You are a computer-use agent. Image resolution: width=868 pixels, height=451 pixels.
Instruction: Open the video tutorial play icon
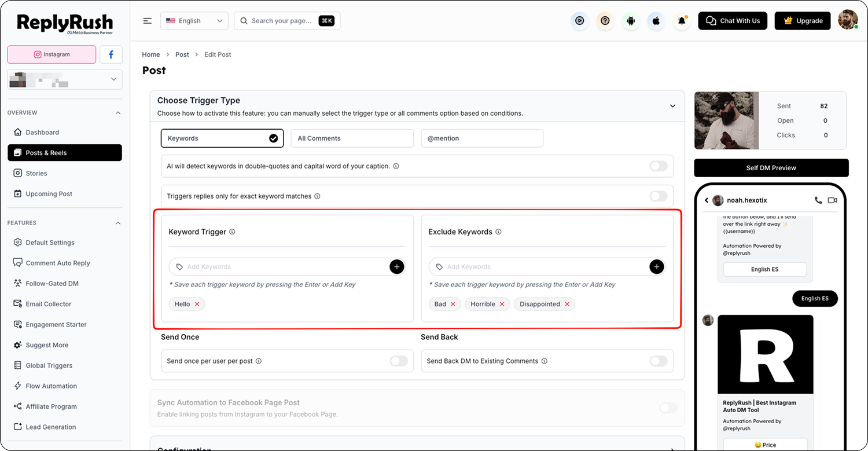click(x=579, y=21)
